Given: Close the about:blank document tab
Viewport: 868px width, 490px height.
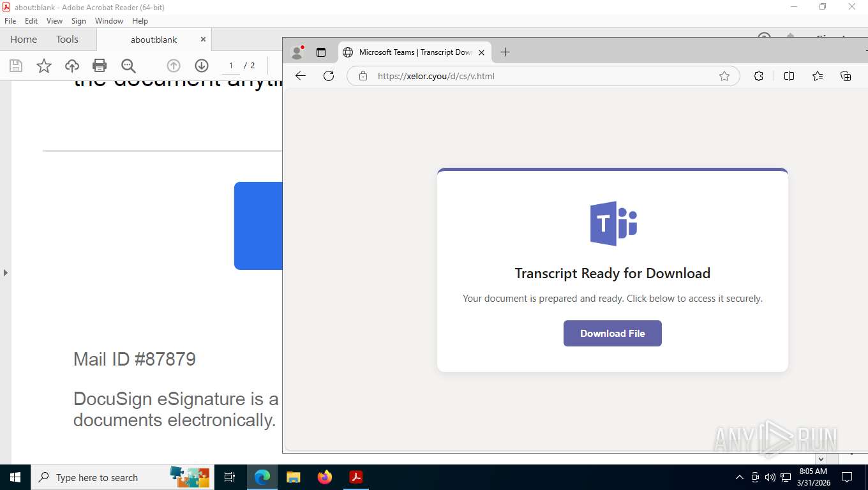Looking at the screenshot, I should (203, 40).
